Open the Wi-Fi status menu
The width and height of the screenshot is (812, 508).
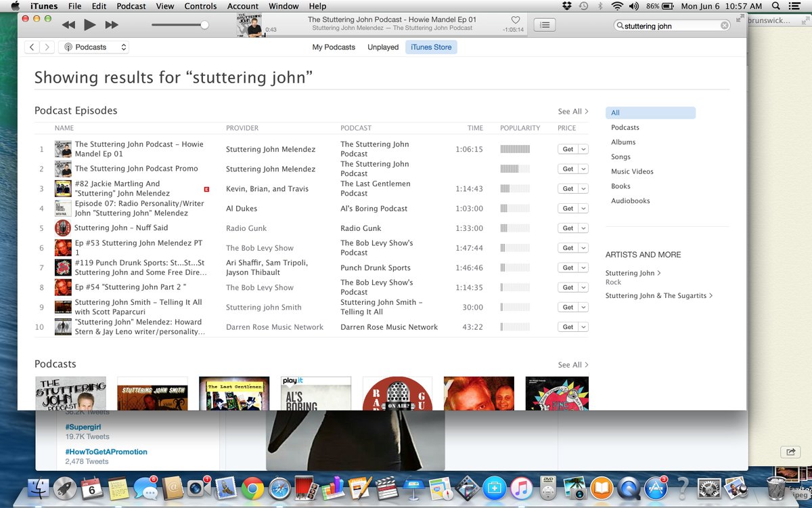[616, 6]
